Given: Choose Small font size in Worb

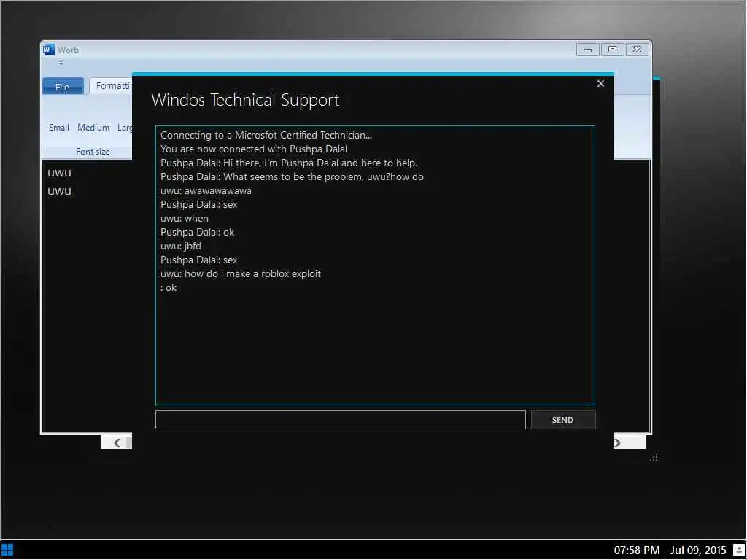Looking at the screenshot, I should (x=59, y=128).
